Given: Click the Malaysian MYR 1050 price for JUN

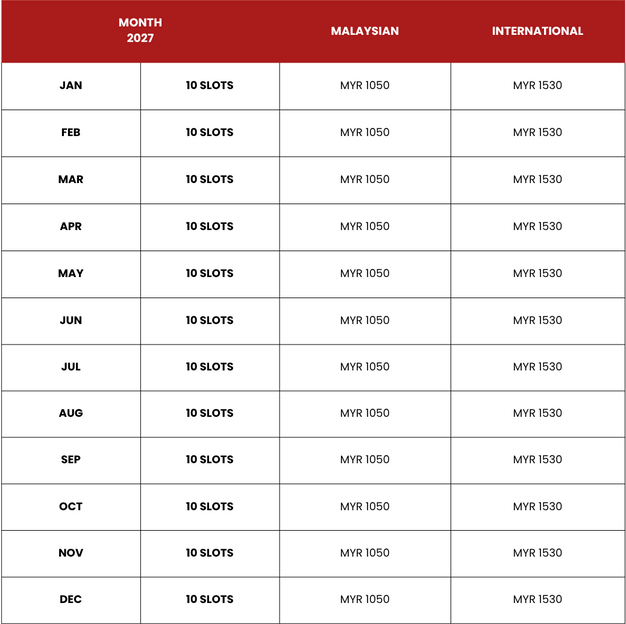Looking at the screenshot, I should (x=365, y=320).
